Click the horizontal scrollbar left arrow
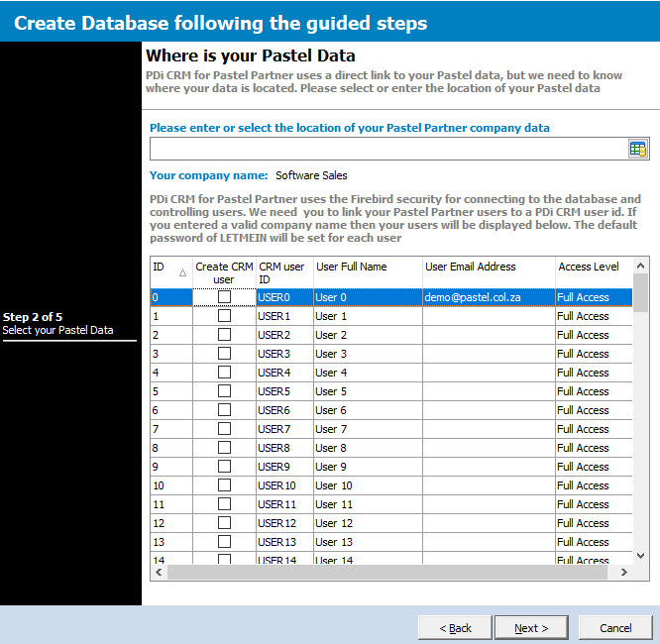660x644 pixels. pyautogui.click(x=159, y=572)
